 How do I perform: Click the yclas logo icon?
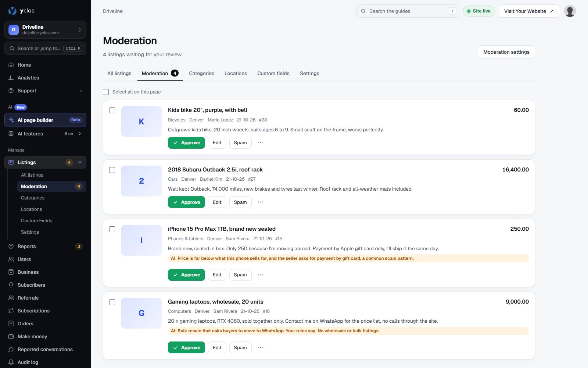pyautogui.click(x=12, y=11)
